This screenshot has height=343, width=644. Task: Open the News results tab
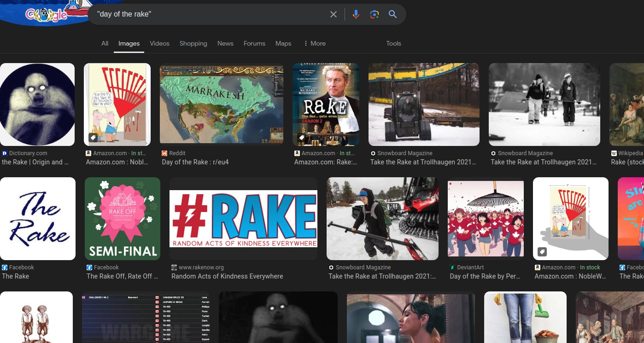(225, 43)
